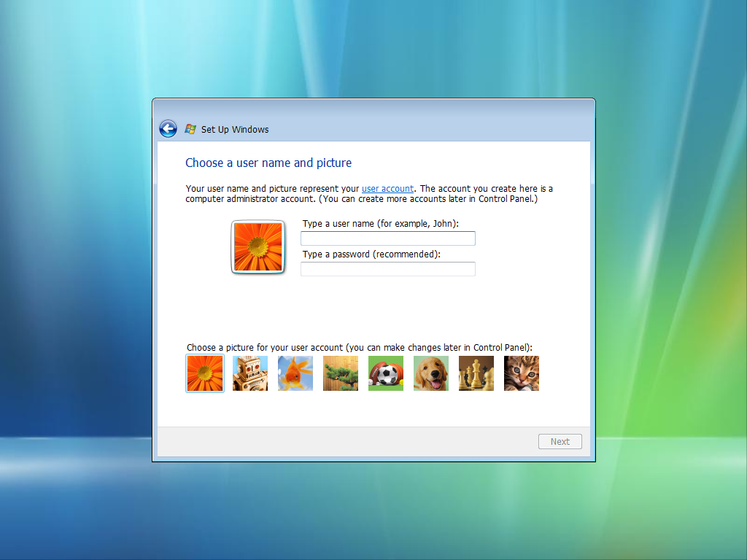Screen dimensions: 747x560
Task: Click the large flower picture preview
Action: [x=258, y=247]
